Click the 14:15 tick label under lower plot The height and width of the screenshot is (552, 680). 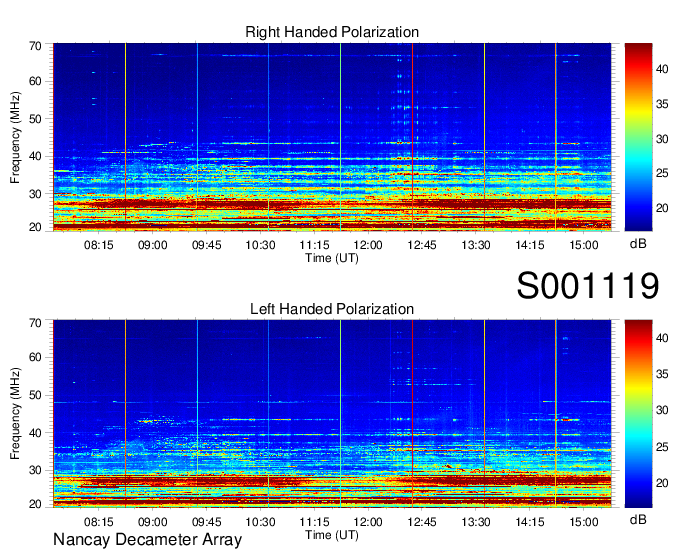pos(530,522)
